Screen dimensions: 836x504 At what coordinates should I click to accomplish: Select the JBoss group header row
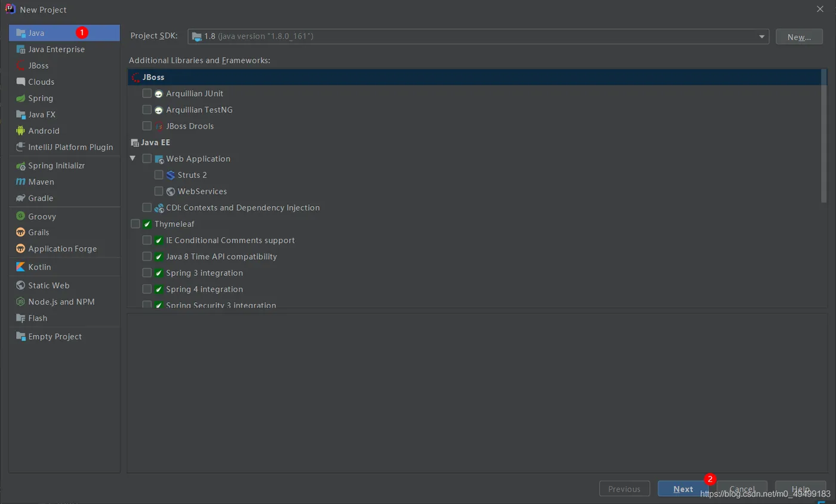coord(474,77)
